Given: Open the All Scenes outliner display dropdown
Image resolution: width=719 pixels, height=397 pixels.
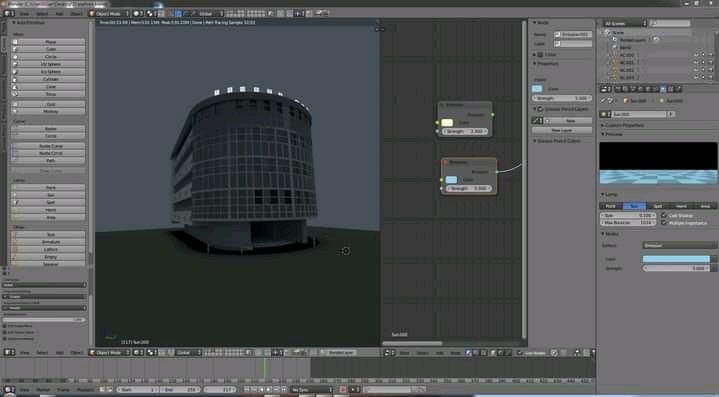Looking at the screenshot, I should [624, 23].
